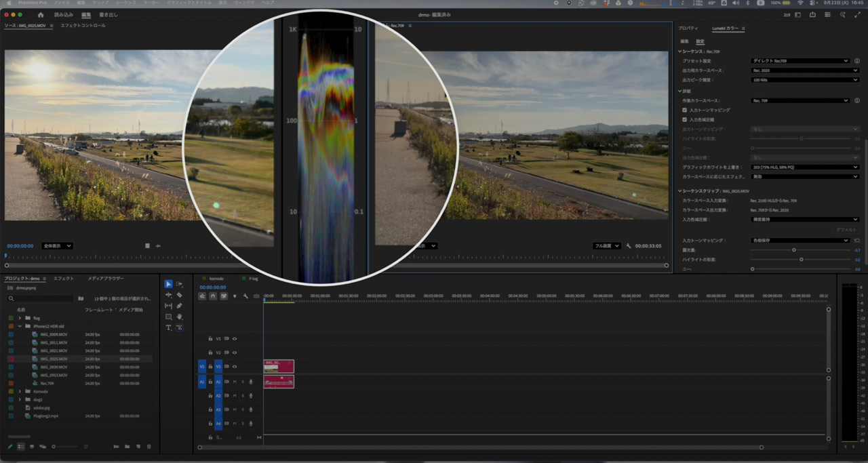Viewport: 868px width, 463px height.
Task: Click the trash icon in Project panel
Action: 149,447
